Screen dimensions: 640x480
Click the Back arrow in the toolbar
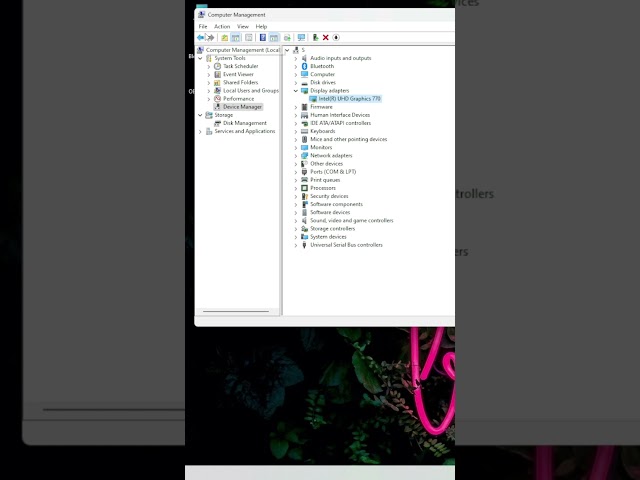(x=200, y=38)
